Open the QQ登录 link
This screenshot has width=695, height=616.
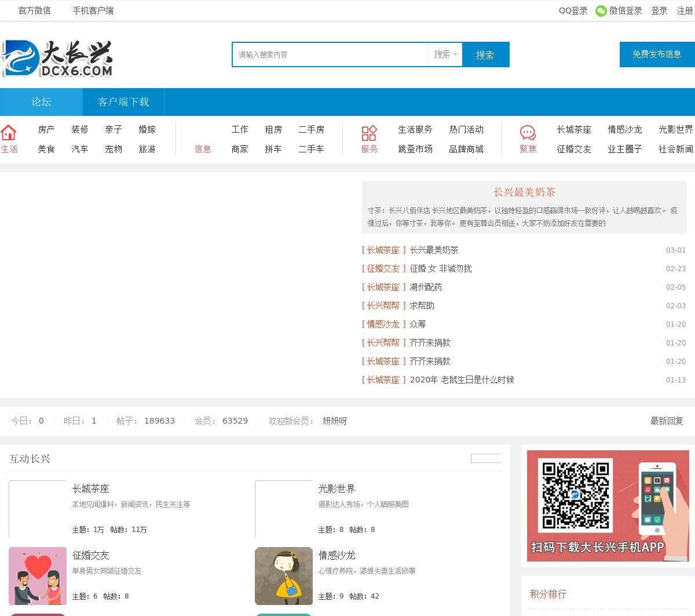(x=573, y=11)
